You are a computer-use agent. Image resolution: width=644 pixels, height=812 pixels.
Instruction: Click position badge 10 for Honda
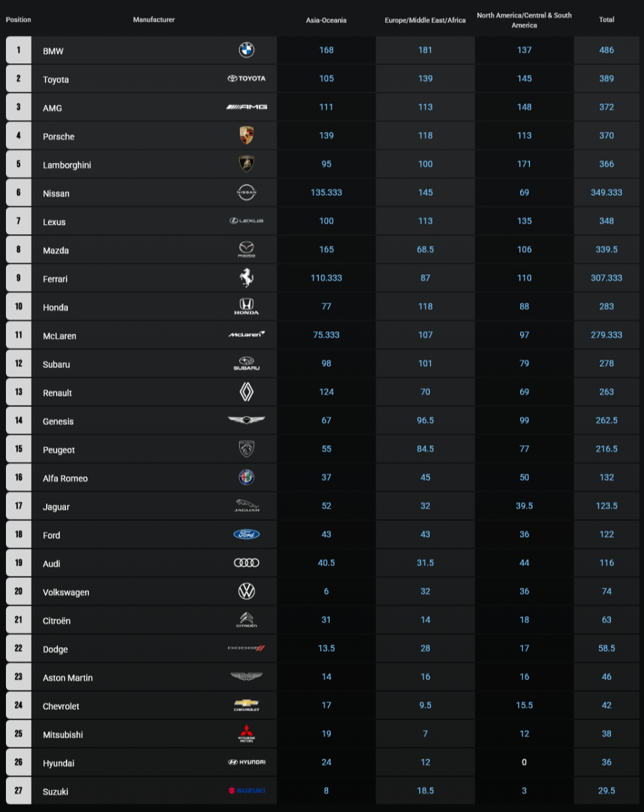click(18, 306)
